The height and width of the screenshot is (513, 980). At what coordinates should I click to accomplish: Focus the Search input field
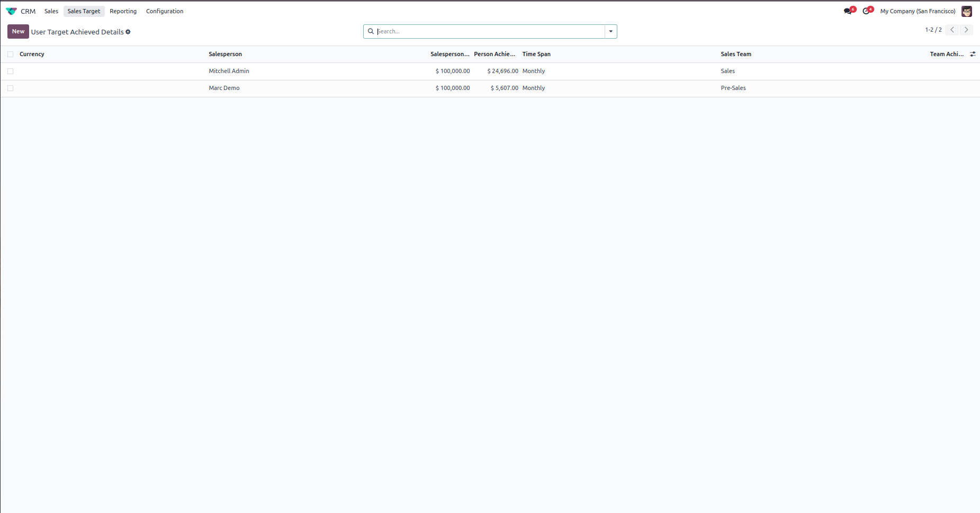[x=490, y=31]
